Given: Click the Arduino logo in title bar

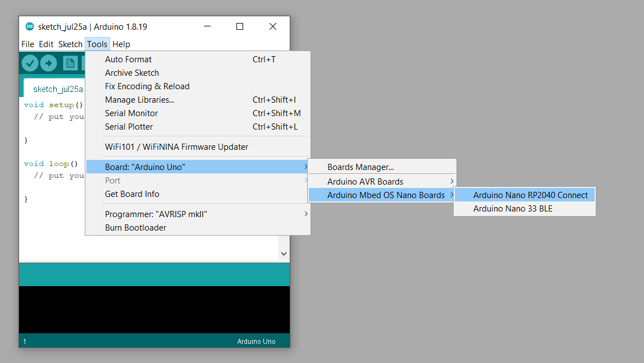Looking at the screenshot, I should [x=30, y=26].
